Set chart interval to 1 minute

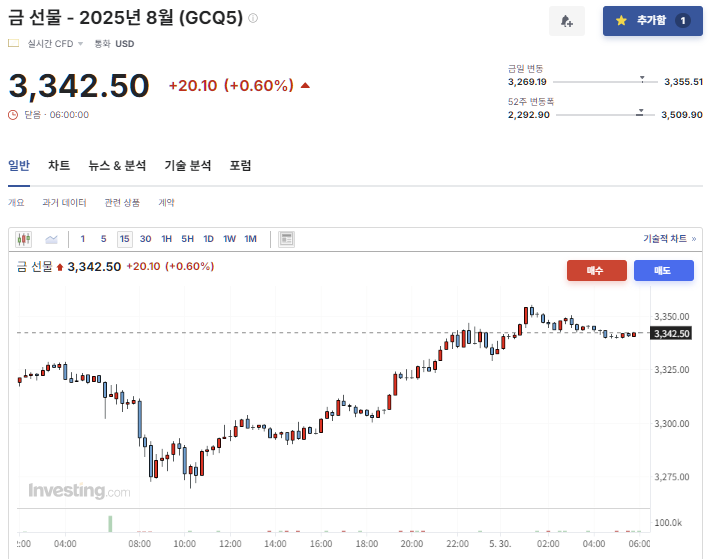point(83,239)
